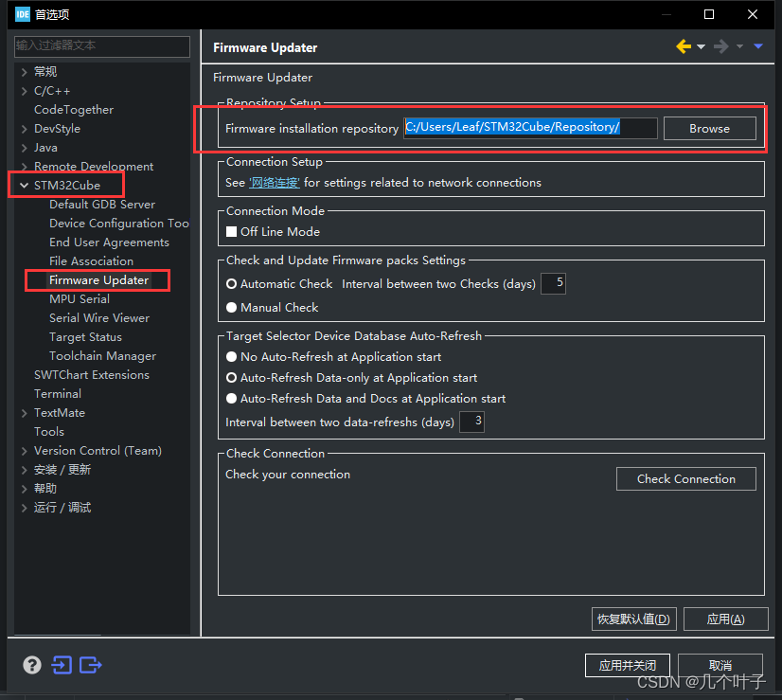Open Device Configuration Tool page
Viewport: 782px width, 700px height.
tap(119, 223)
